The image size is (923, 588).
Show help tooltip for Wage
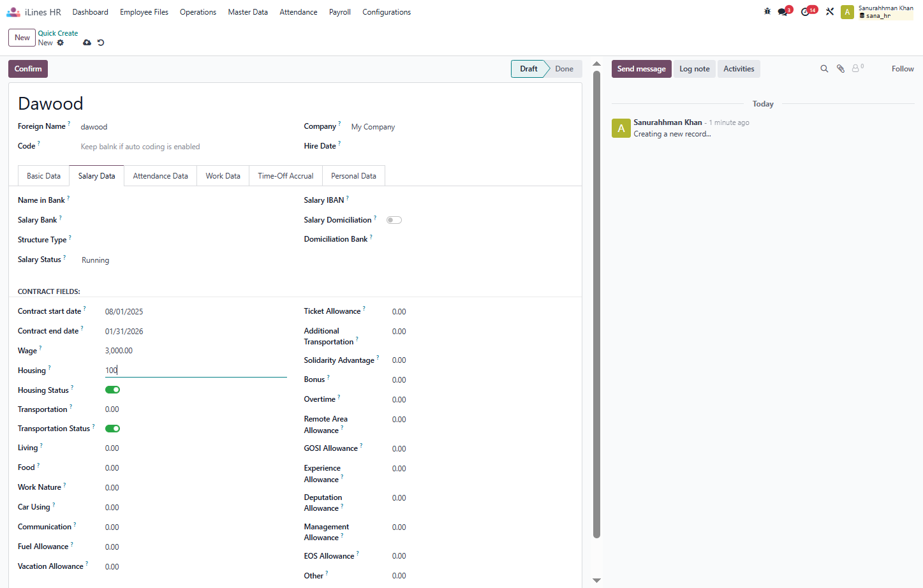(x=40, y=348)
